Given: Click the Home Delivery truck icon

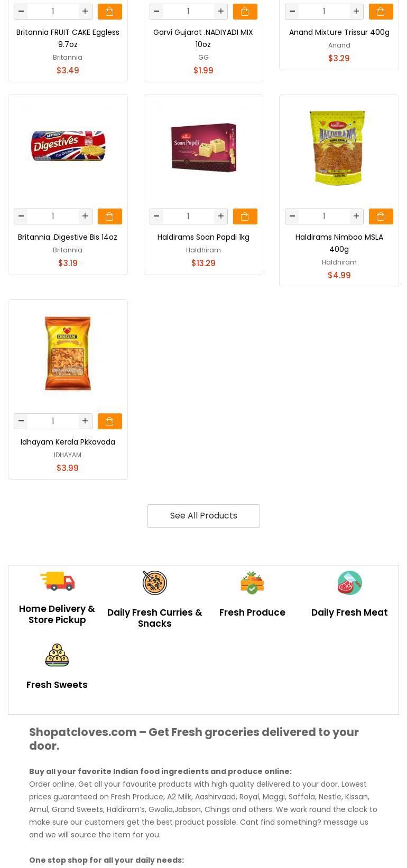Looking at the screenshot, I should tap(57, 581).
